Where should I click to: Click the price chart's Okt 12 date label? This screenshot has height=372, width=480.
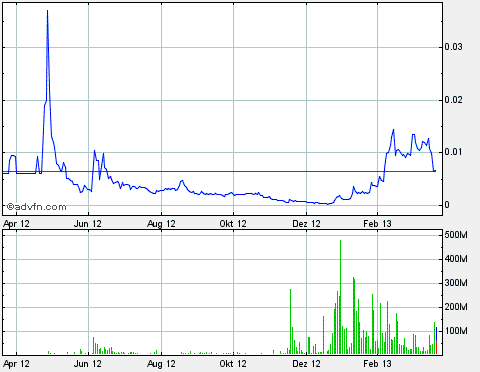coord(233,223)
